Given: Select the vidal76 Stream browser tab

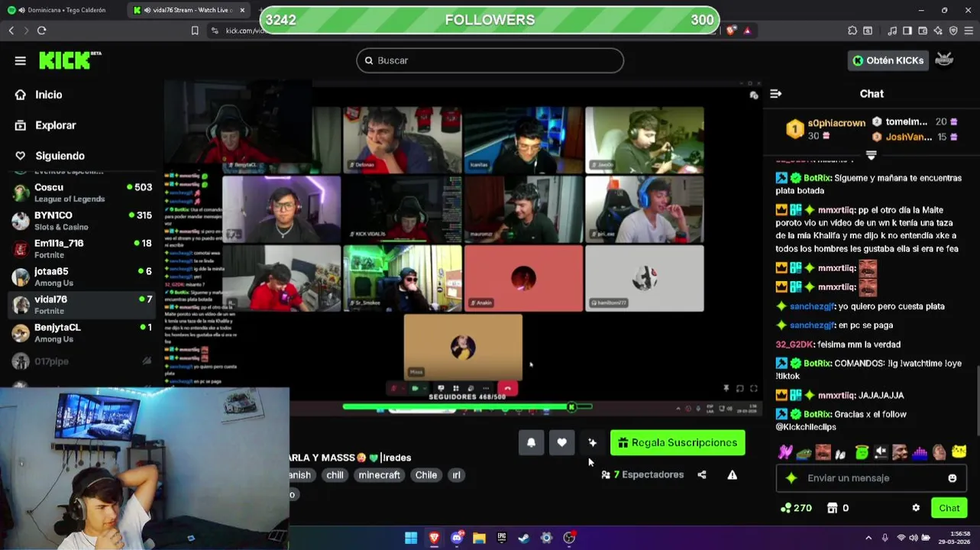Looking at the screenshot, I should pyautogui.click(x=188, y=10).
